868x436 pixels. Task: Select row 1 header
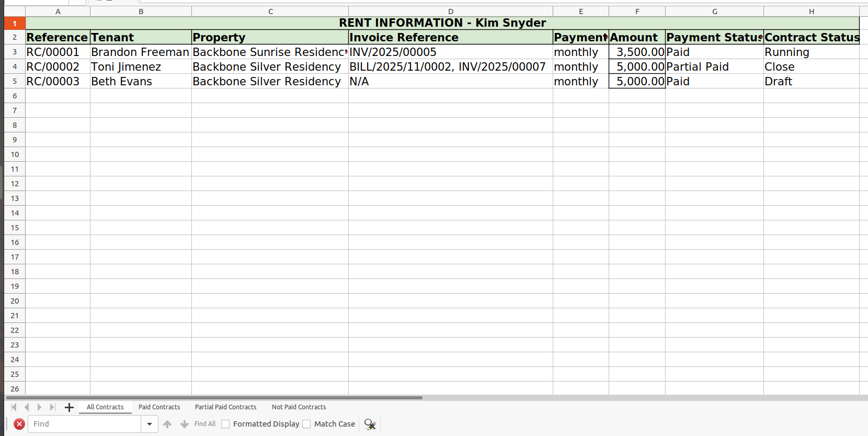tap(15, 23)
